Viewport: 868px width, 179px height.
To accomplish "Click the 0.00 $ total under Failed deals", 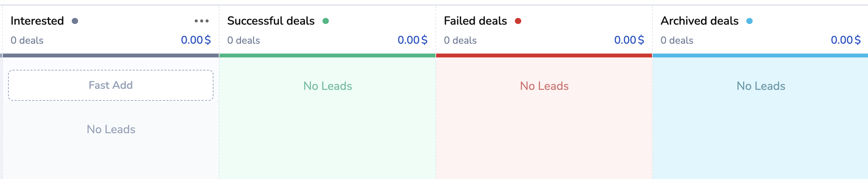I will pos(629,40).
